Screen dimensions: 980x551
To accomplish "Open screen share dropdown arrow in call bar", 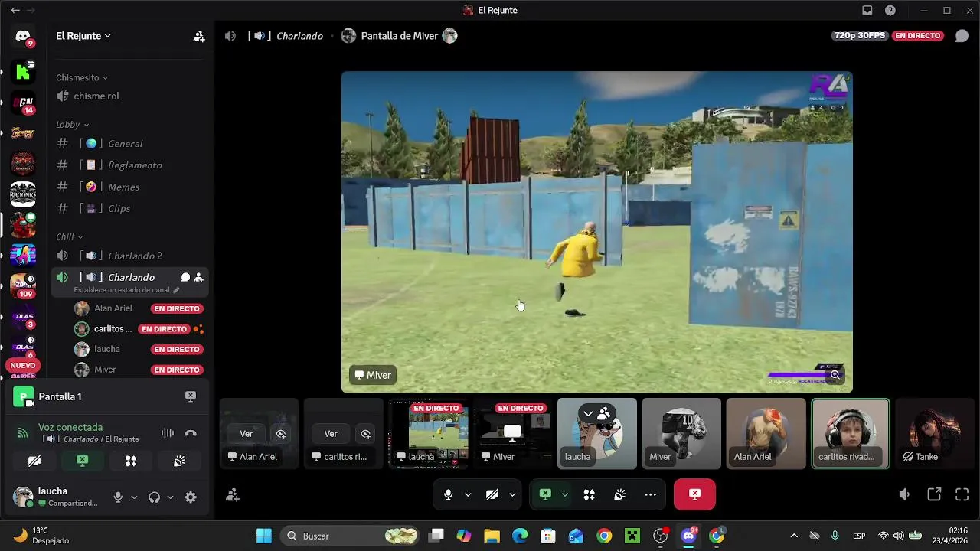I will (565, 495).
